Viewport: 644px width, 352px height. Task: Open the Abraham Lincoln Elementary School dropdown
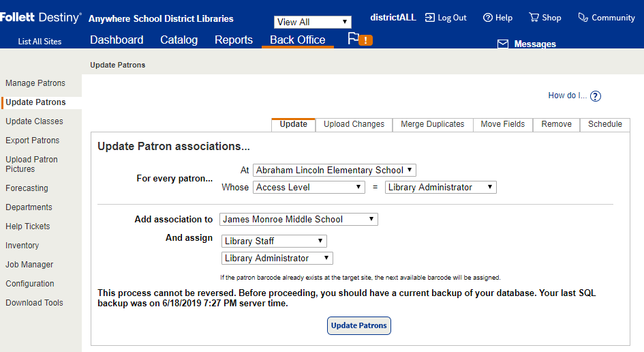(334, 170)
